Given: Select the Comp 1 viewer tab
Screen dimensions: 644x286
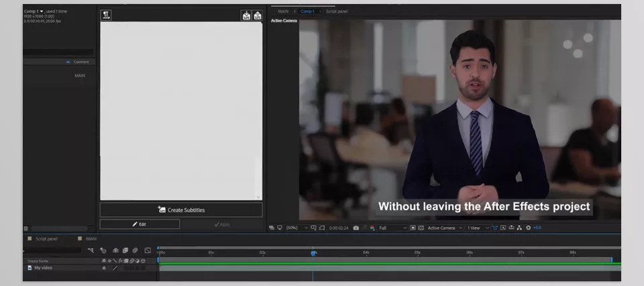Looking at the screenshot, I should (x=307, y=11).
